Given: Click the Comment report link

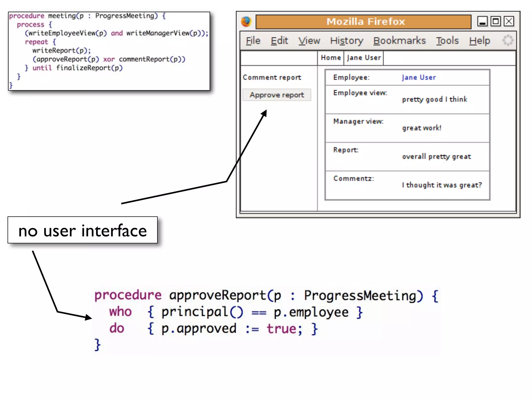Looking at the screenshot, I should point(272,77).
